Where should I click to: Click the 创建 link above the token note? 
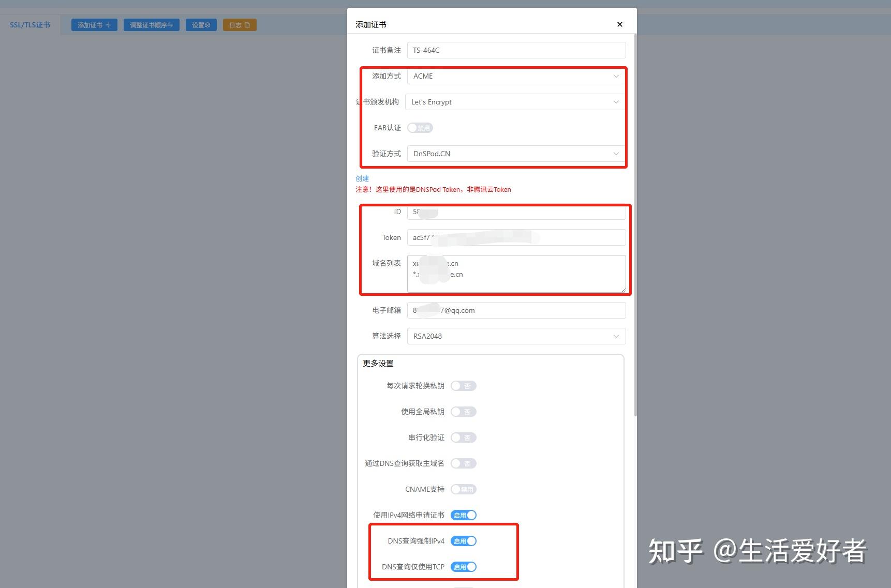362,178
